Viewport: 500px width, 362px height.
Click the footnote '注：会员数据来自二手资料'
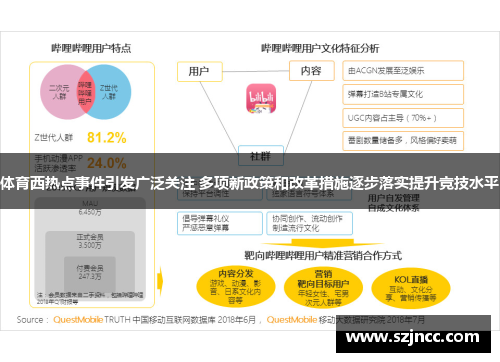[90, 298]
